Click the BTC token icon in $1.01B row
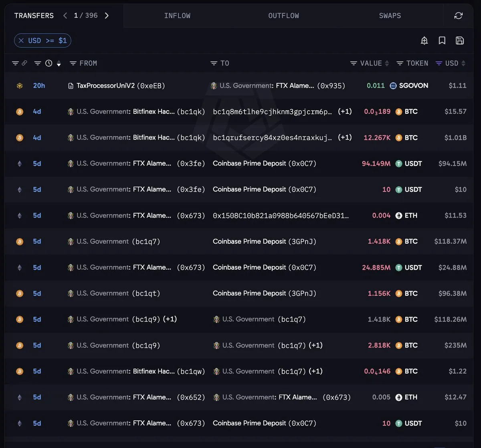This screenshot has width=481, height=448. pyautogui.click(x=399, y=137)
